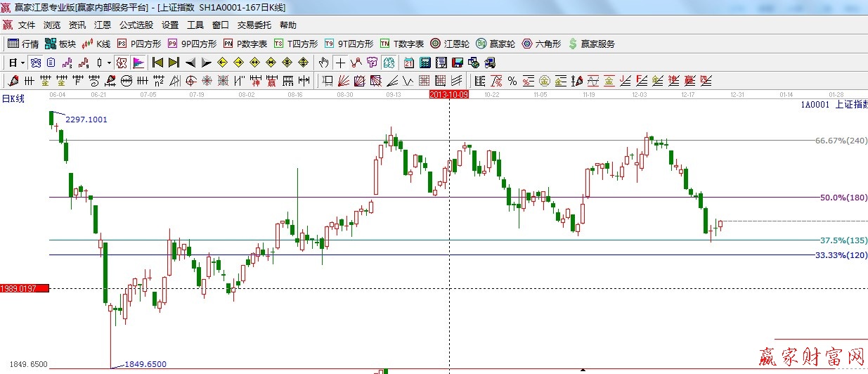This screenshot has height=374, width=868.
Task: Expand the 日 period dropdown arrow
Action: (x=22, y=63)
